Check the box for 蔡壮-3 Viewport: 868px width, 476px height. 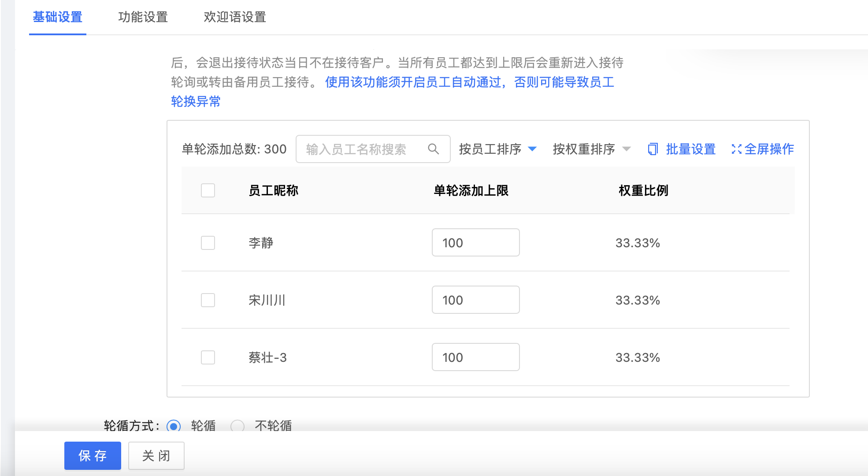(x=208, y=357)
